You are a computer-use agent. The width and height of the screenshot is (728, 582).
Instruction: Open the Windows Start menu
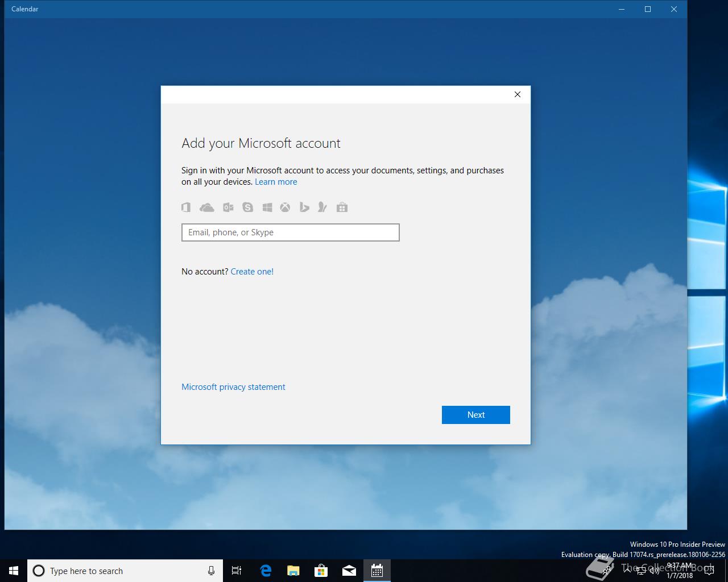[14, 571]
